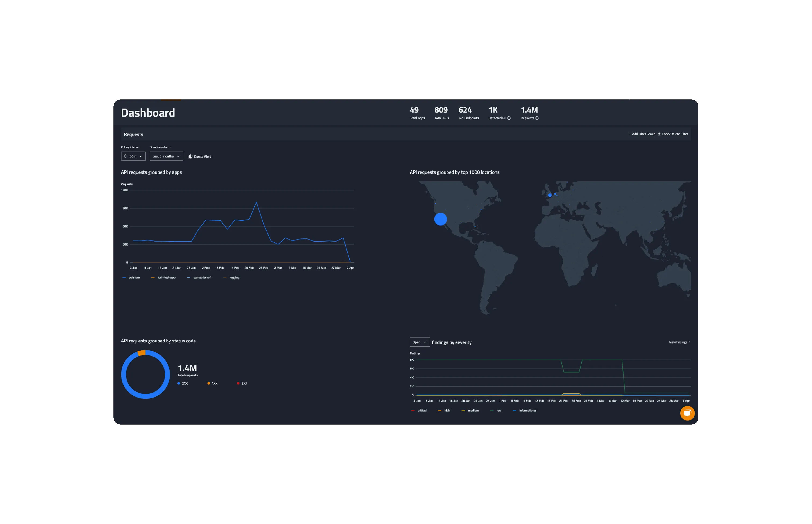This screenshot has height=524, width=812.
Task: Toggle the 4XX slice in status code legend
Action: 213,383
